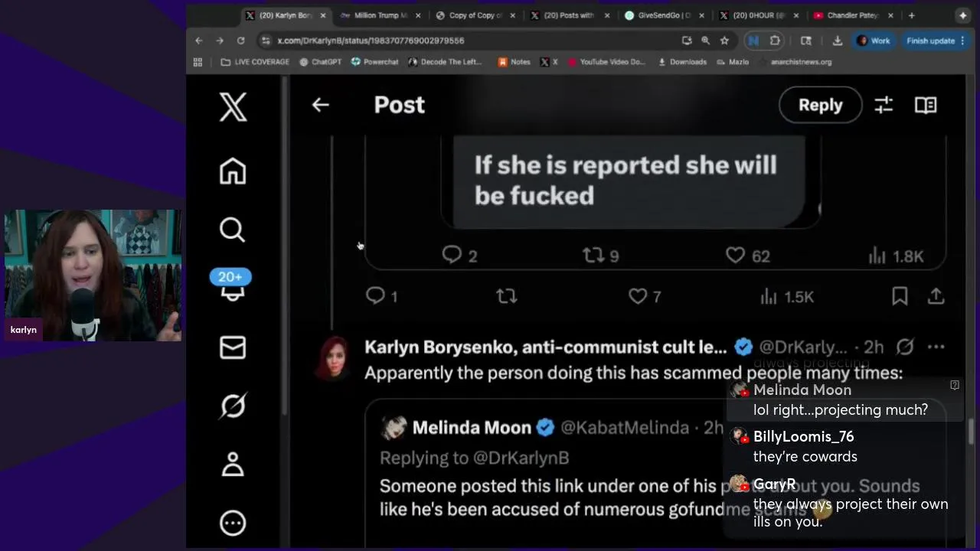This screenshot has width=980, height=551.
Task: Open the more options dots on Karlyn's post
Action: pyautogui.click(x=936, y=347)
